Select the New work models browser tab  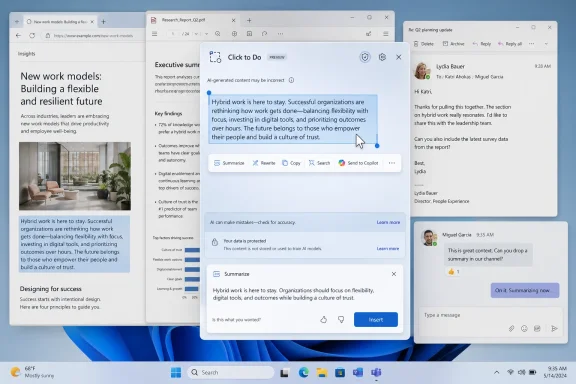[x=60, y=22]
